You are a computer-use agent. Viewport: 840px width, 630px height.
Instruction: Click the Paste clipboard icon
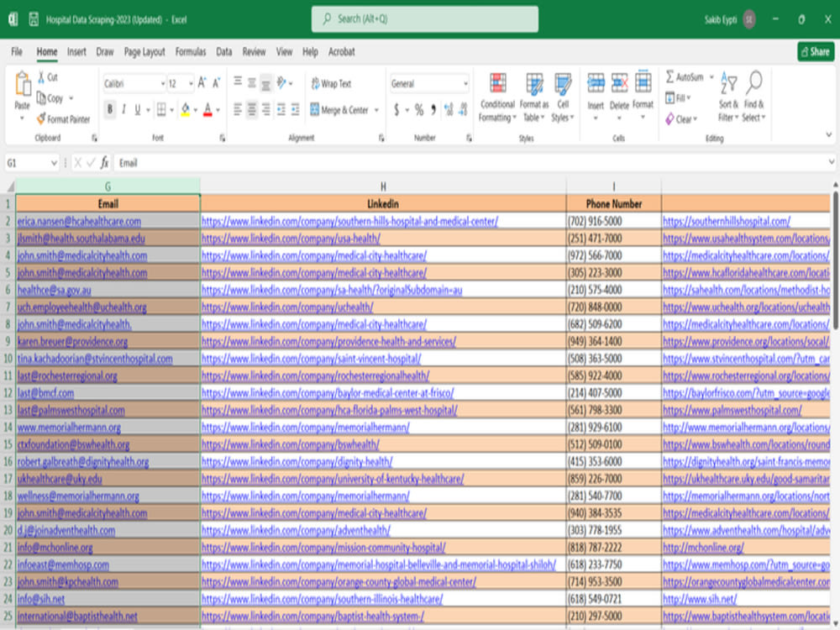point(23,85)
